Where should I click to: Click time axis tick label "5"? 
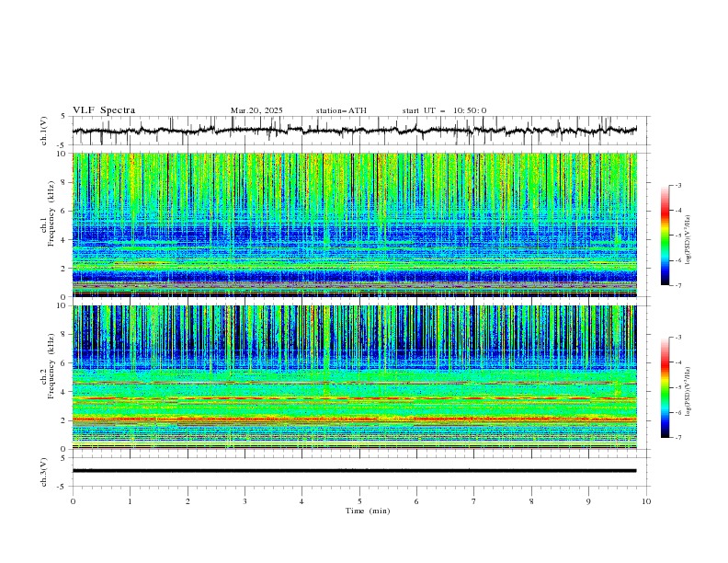pyautogui.click(x=359, y=501)
